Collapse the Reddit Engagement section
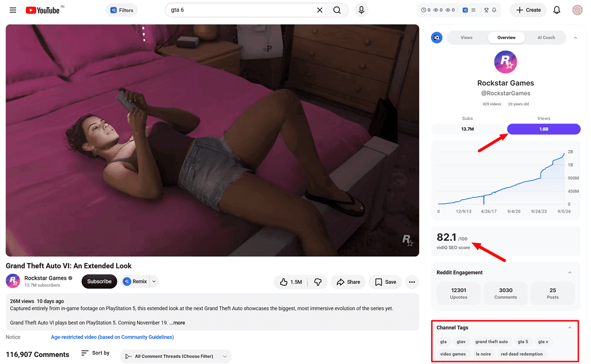 point(570,273)
